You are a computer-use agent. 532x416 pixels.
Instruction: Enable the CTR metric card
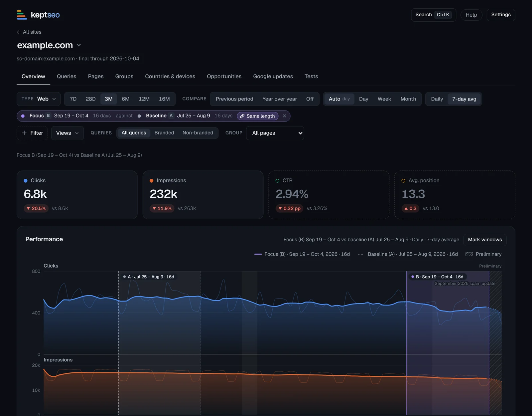pyautogui.click(x=329, y=195)
